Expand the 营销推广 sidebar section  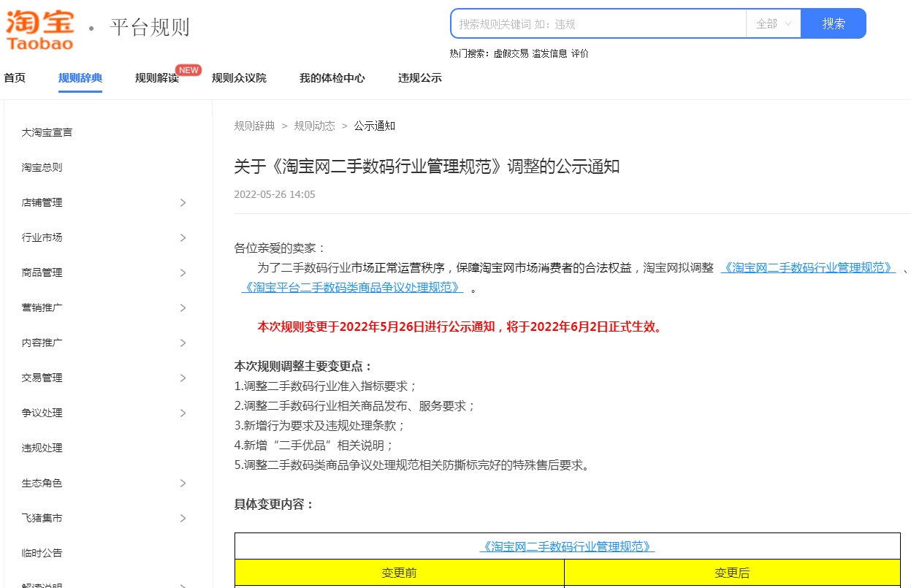click(183, 308)
